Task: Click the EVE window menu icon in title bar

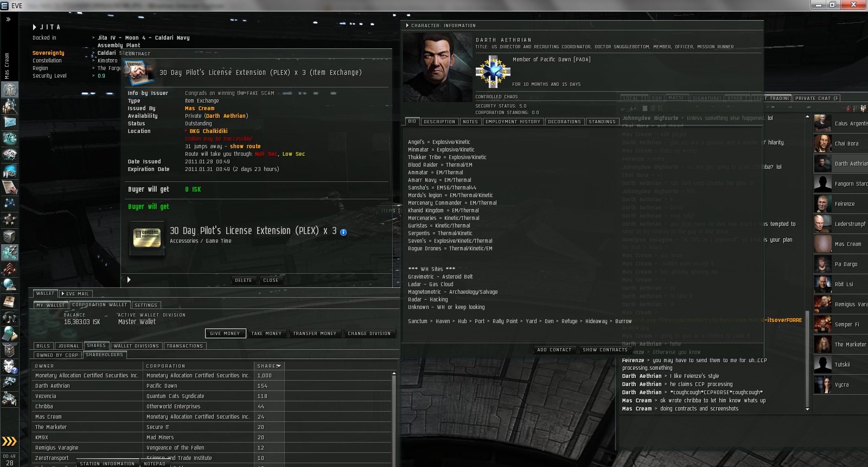Action: pyautogui.click(x=5, y=6)
